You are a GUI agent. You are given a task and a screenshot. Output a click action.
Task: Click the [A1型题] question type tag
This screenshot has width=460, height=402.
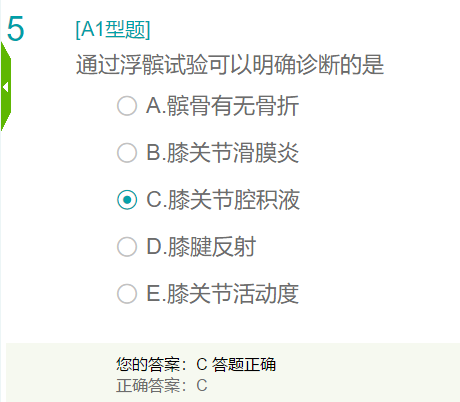click(x=113, y=30)
